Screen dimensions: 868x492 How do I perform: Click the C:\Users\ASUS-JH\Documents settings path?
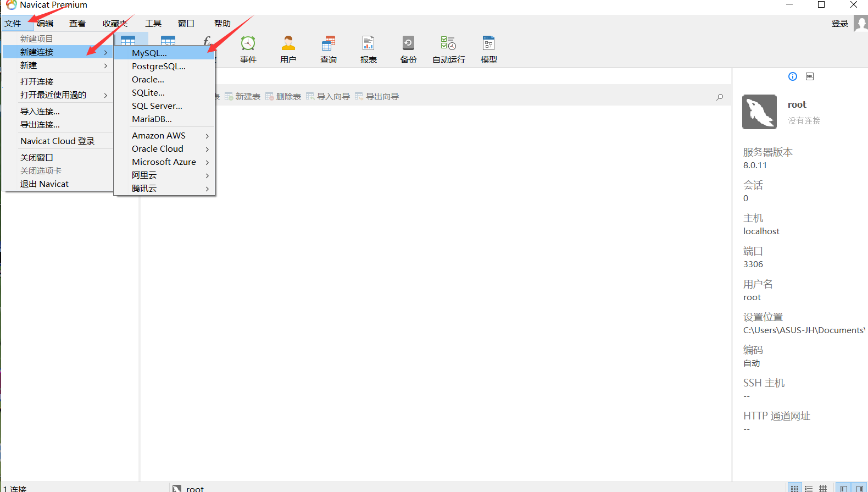pyautogui.click(x=804, y=330)
